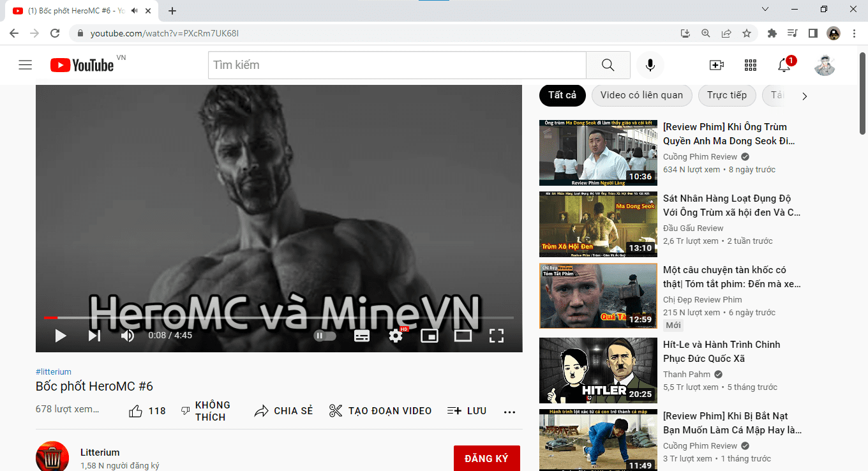This screenshot has width=868, height=471.
Task: Turn on subtitles in the player
Action: pos(362,336)
